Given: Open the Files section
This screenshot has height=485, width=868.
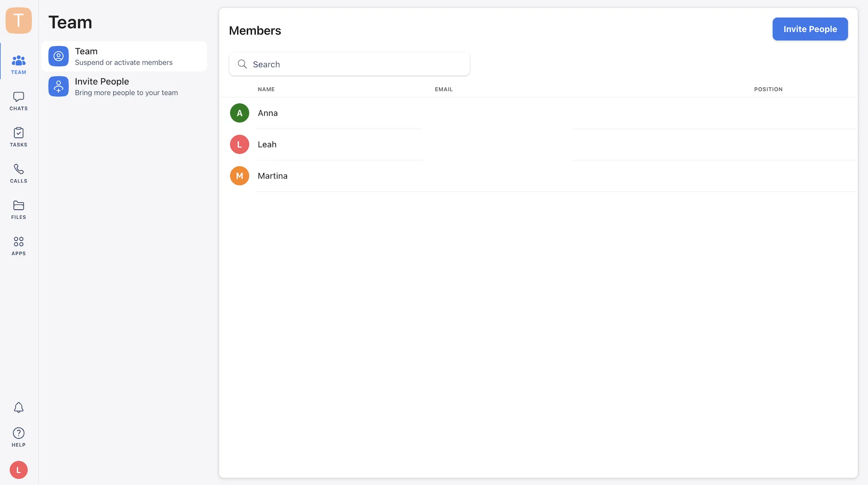Looking at the screenshot, I should click(18, 209).
